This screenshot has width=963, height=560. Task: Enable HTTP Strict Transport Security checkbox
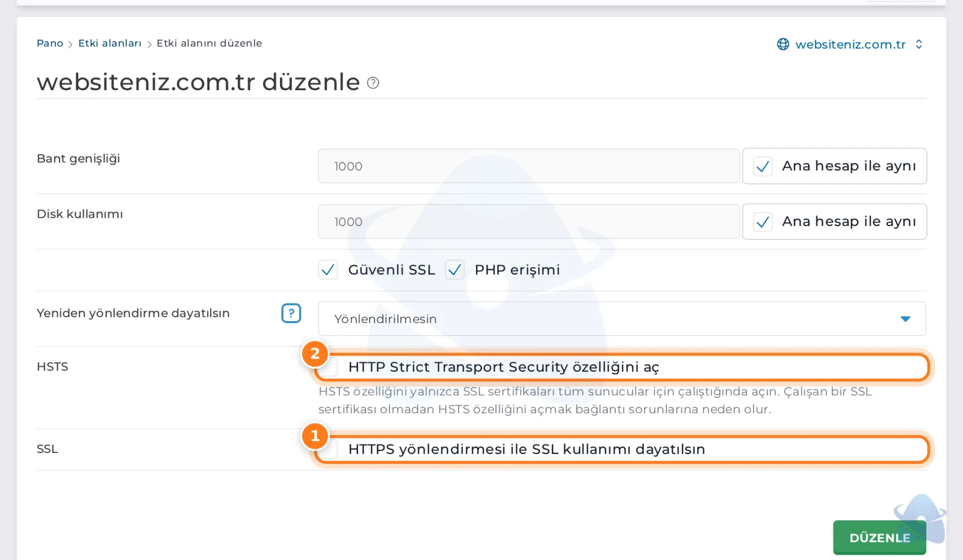(329, 367)
